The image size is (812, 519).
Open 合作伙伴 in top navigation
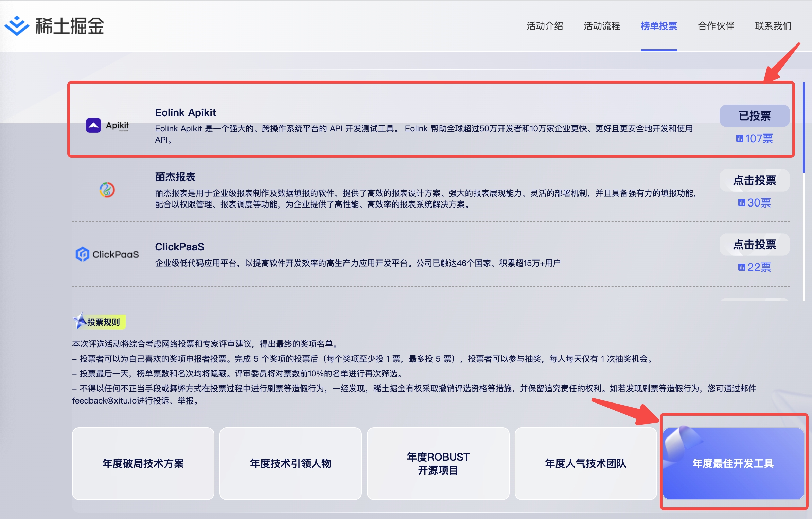[716, 26]
